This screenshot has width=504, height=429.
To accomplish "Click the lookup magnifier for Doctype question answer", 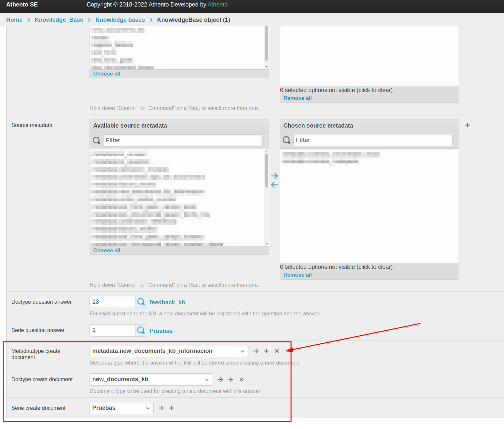I will (141, 302).
